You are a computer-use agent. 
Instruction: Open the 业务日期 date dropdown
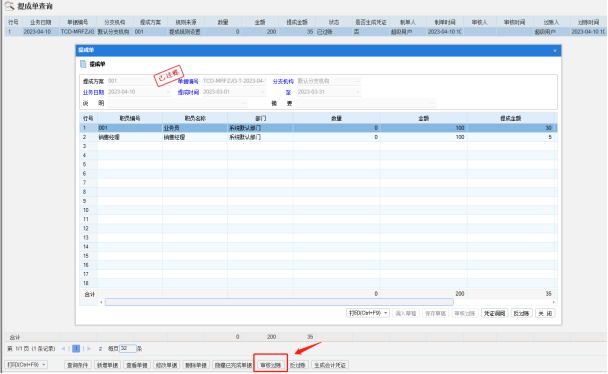(168, 92)
